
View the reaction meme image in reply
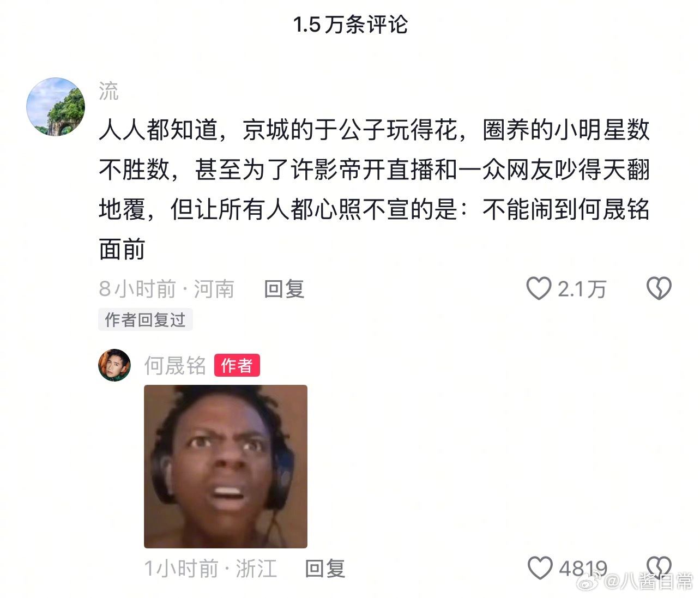point(226,467)
